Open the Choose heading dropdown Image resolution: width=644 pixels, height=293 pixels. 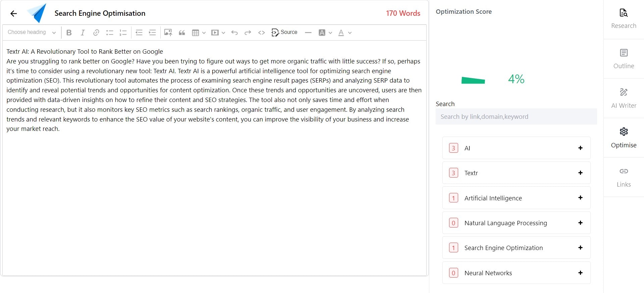[x=32, y=32]
